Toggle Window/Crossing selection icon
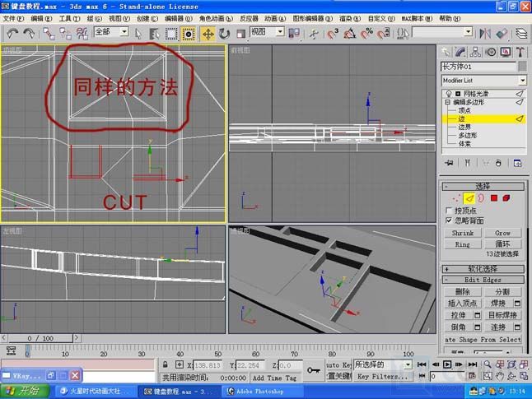The height and width of the screenshot is (399, 532). (189, 34)
